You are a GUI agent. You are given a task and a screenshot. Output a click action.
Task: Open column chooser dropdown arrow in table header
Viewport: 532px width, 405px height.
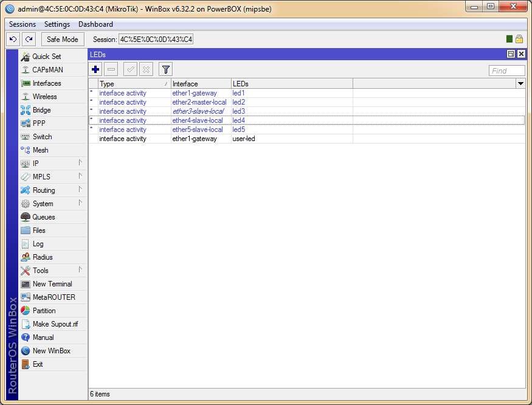coord(520,83)
